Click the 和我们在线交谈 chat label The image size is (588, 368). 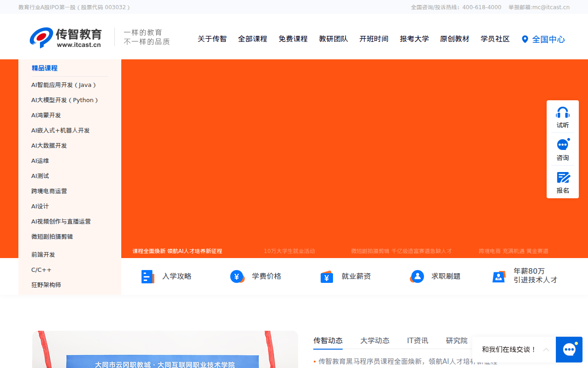coord(509,350)
